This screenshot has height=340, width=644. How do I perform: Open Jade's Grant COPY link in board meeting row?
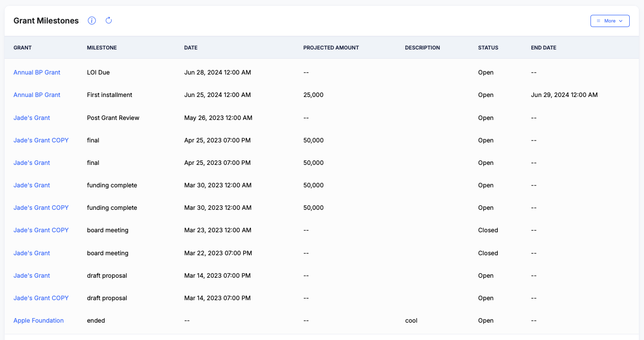coord(41,230)
